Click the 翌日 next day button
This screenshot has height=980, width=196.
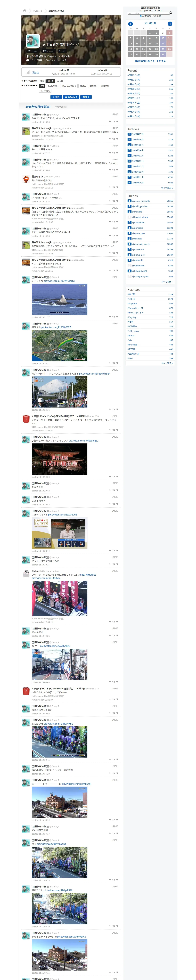[56, 97]
